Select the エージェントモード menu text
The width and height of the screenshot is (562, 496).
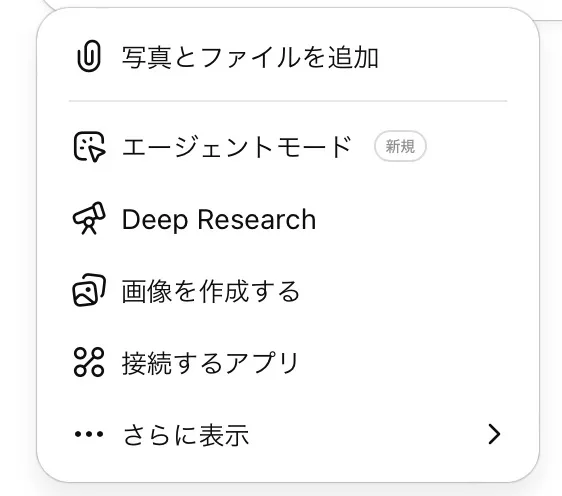pyautogui.click(x=237, y=147)
